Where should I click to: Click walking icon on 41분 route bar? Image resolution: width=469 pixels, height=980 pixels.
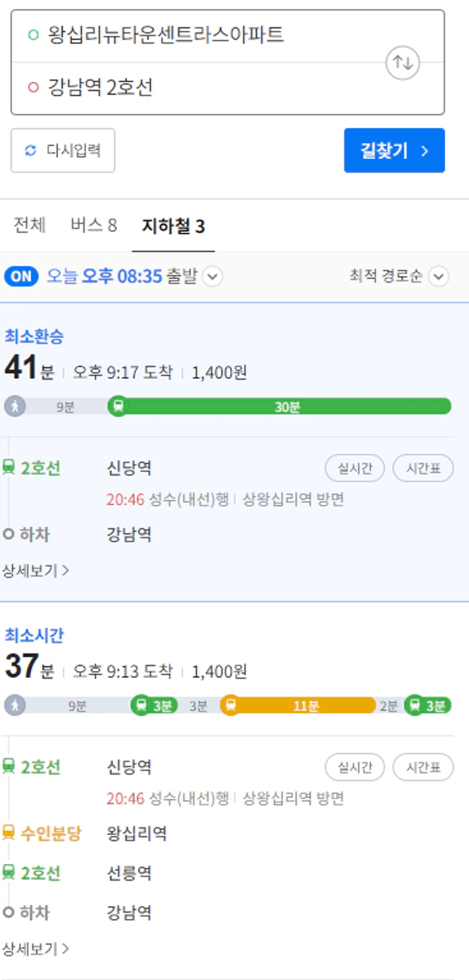(x=15, y=406)
